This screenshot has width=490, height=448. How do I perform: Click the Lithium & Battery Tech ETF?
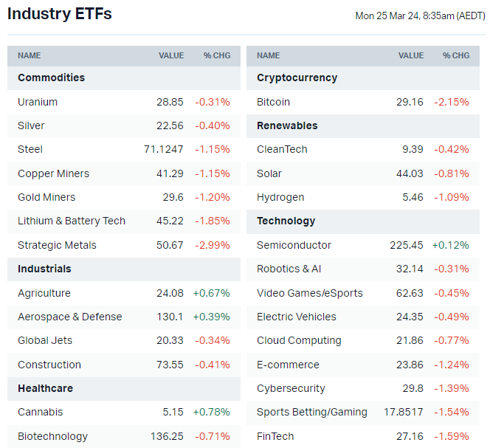click(72, 221)
